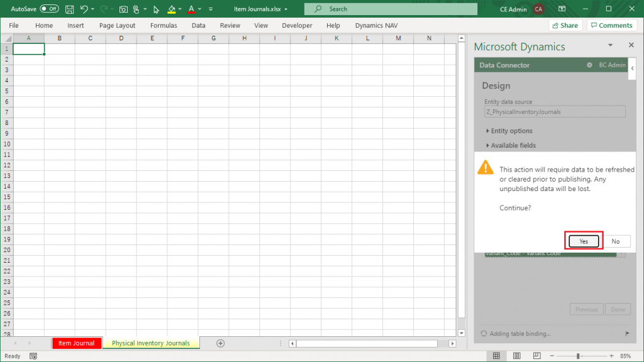Switch to the Home ribbon tab
This screenshot has width=644, height=362.
(x=44, y=25)
